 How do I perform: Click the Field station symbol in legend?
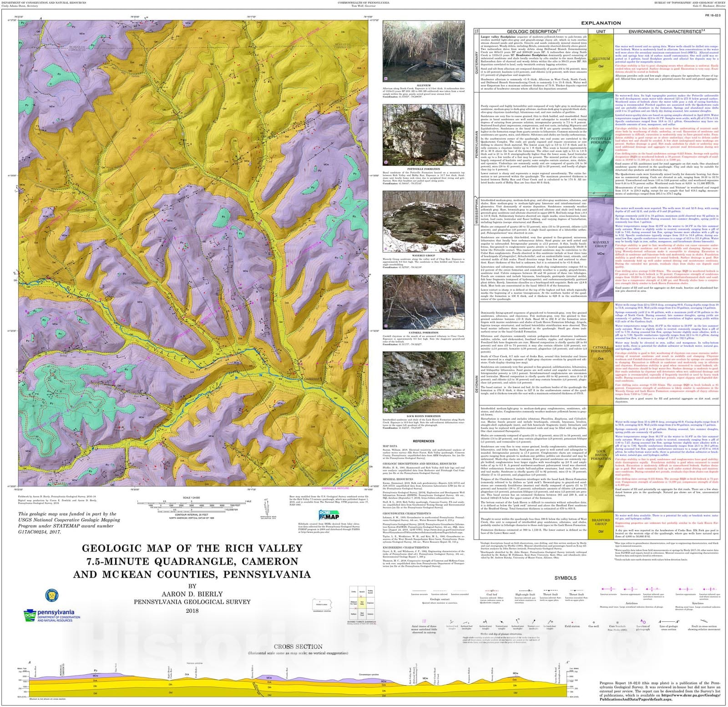click(x=571, y=622)
